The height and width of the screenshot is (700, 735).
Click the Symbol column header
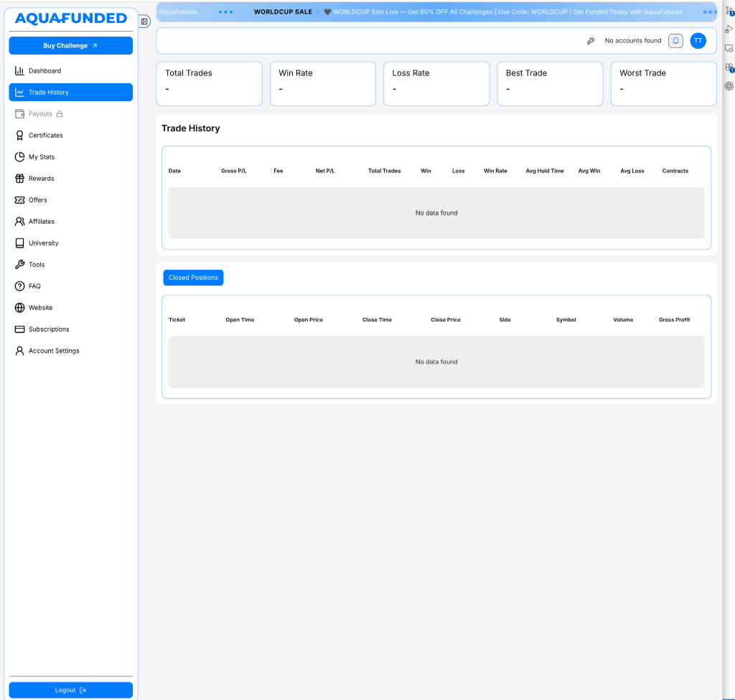[566, 319]
